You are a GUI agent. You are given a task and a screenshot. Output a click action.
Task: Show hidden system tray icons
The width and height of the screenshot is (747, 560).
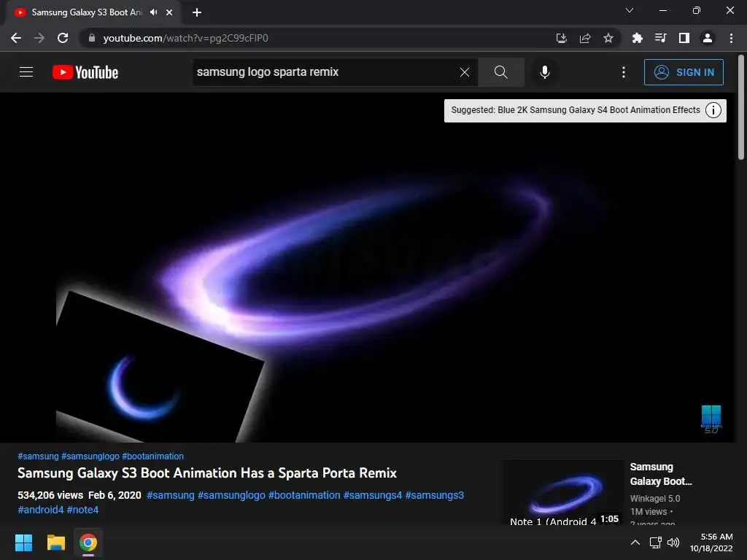tap(635, 542)
